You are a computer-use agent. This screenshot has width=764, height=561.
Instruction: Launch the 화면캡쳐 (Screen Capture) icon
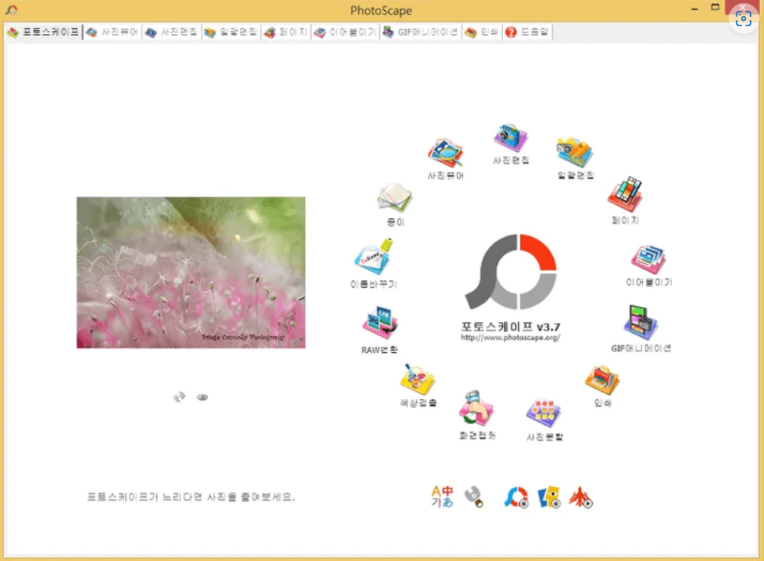(x=477, y=408)
